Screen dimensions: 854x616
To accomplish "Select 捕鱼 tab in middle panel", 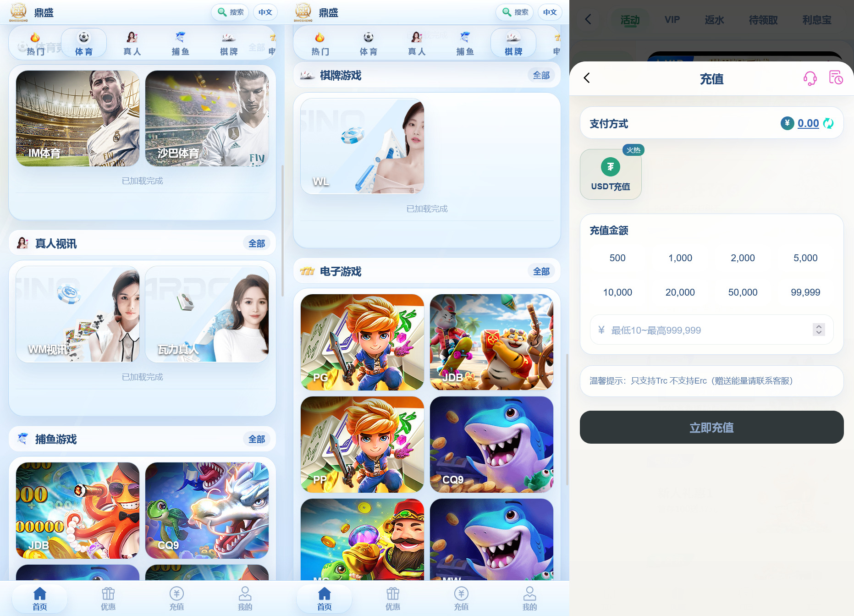I will coord(465,43).
